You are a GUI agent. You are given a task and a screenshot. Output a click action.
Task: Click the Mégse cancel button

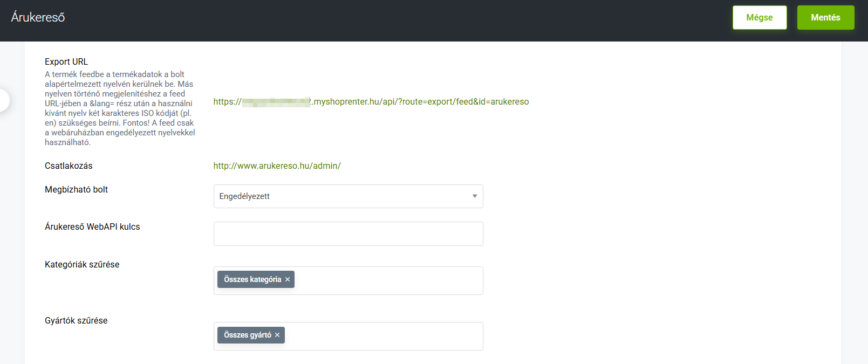(x=760, y=17)
